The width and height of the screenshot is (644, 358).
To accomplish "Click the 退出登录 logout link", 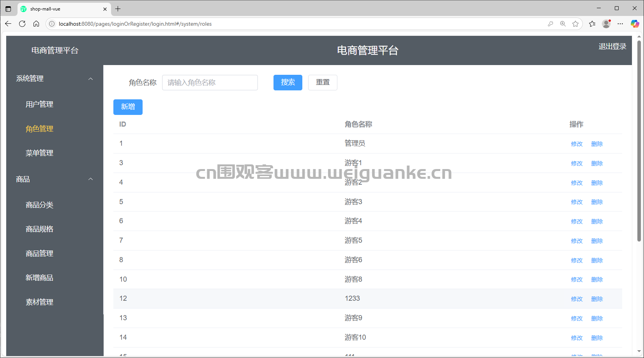I will click(612, 46).
